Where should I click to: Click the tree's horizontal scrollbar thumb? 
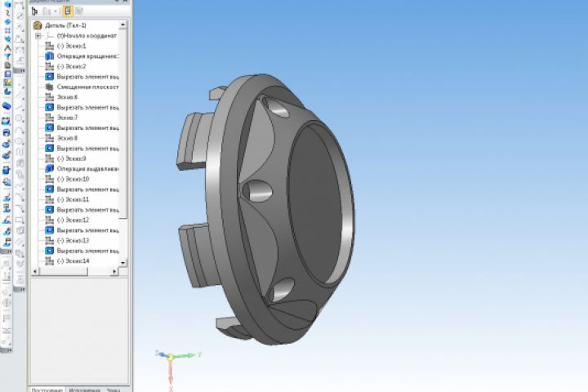[x=64, y=271]
